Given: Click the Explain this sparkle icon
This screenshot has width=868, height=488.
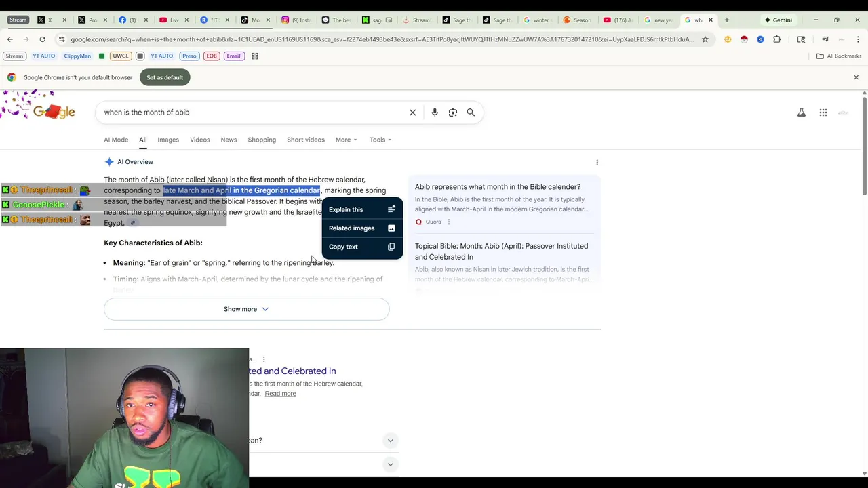Looking at the screenshot, I should pos(391,209).
